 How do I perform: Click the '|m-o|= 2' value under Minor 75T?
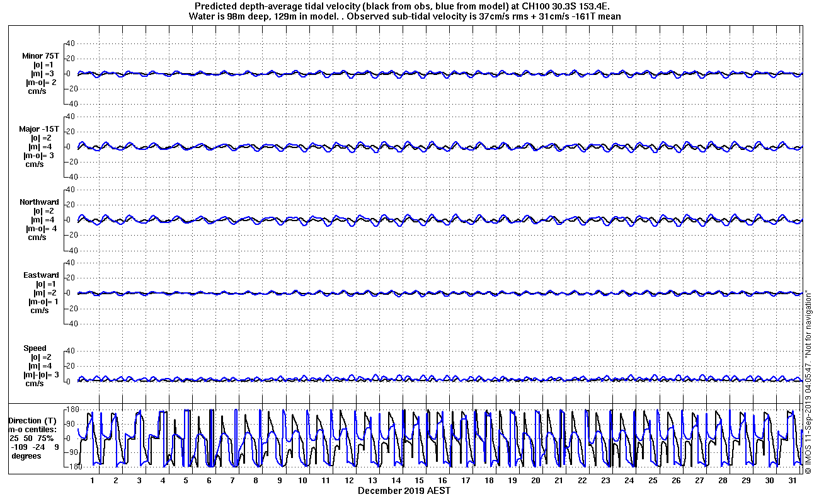coord(41,83)
